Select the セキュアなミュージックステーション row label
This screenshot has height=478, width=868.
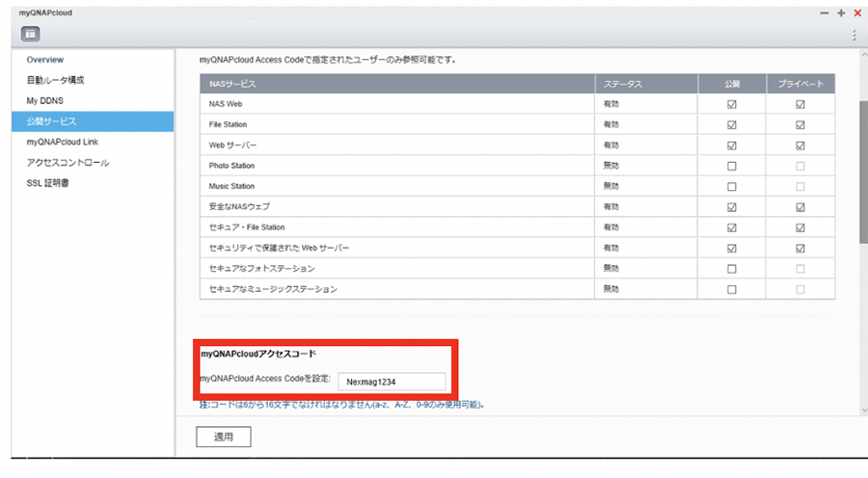[273, 289]
